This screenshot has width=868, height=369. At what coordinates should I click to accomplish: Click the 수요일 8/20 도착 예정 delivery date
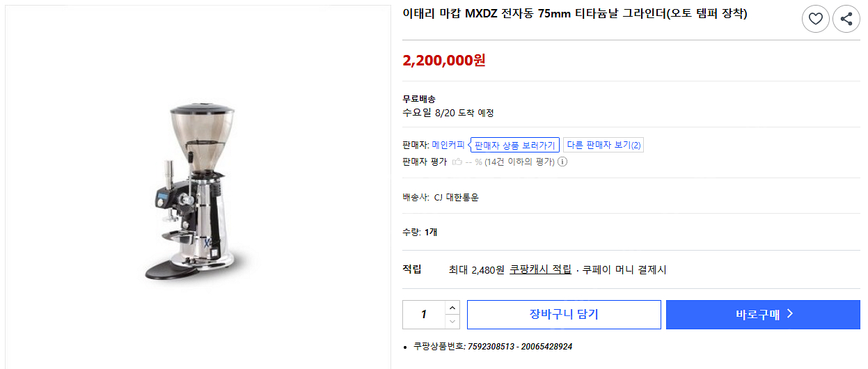448,113
